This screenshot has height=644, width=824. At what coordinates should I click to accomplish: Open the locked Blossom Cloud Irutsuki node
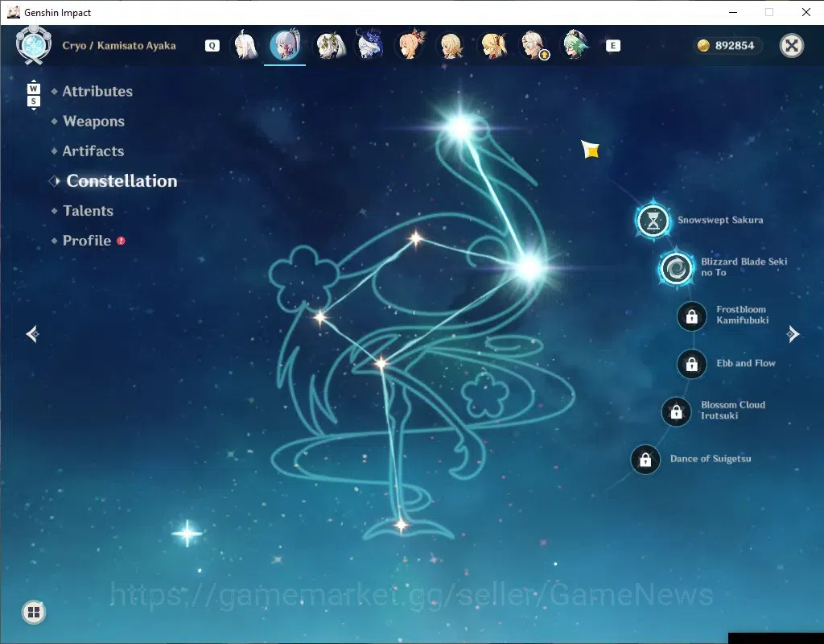coord(676,411)
